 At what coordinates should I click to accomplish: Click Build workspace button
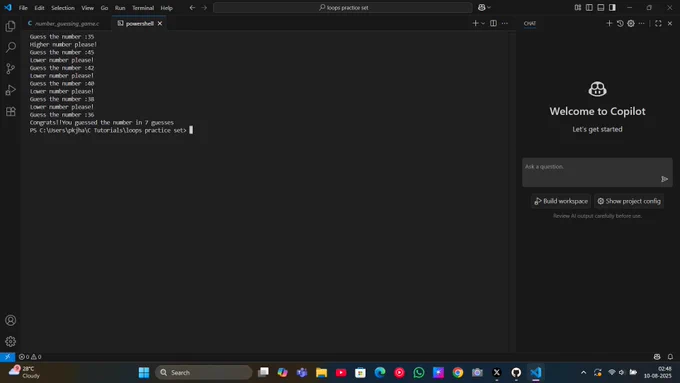561,201
